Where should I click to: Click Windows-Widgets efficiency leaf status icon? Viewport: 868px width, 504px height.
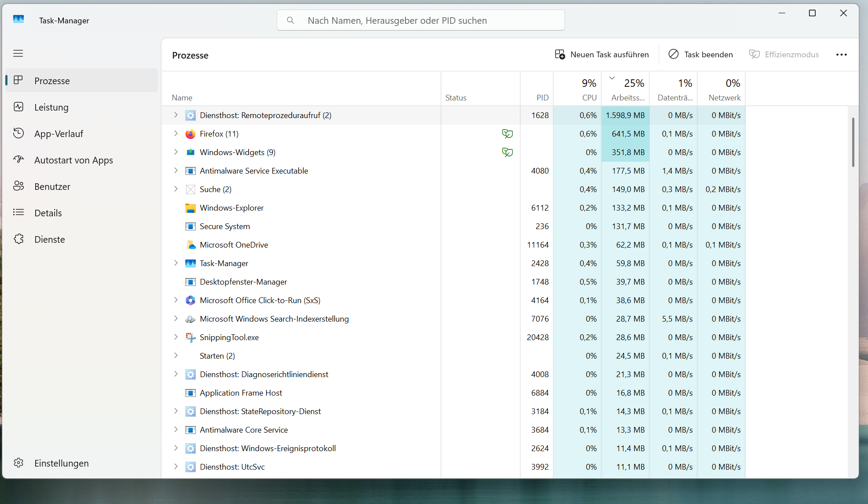(508, 152)
